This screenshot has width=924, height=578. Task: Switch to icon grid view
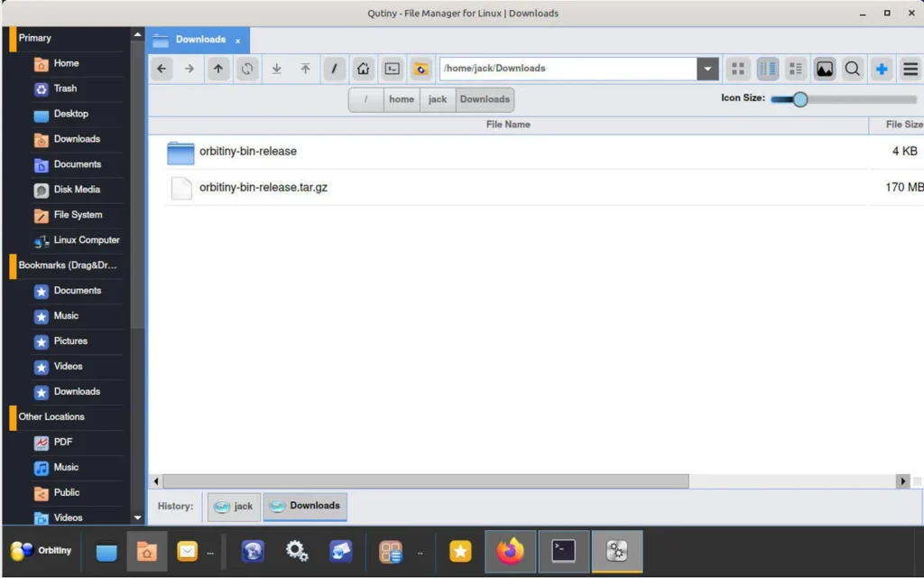pos(738,69)
